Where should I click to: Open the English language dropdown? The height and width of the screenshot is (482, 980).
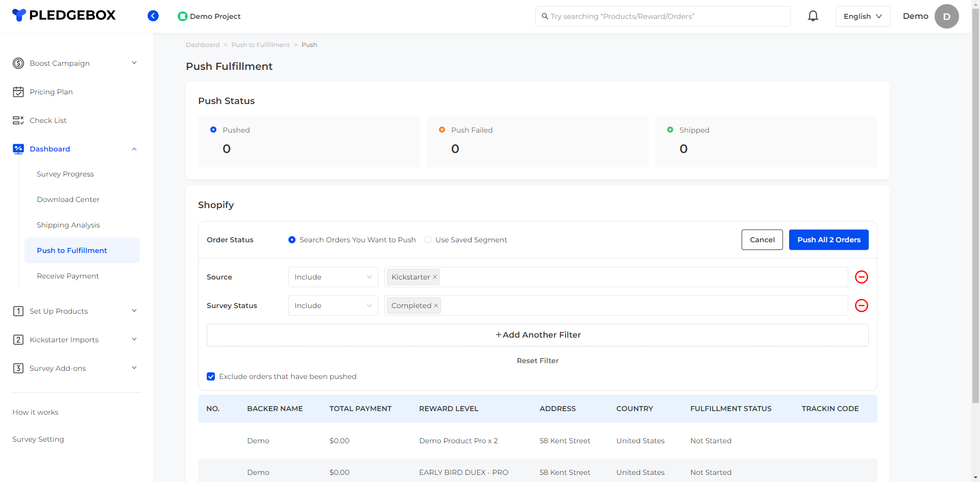point(863,16)
